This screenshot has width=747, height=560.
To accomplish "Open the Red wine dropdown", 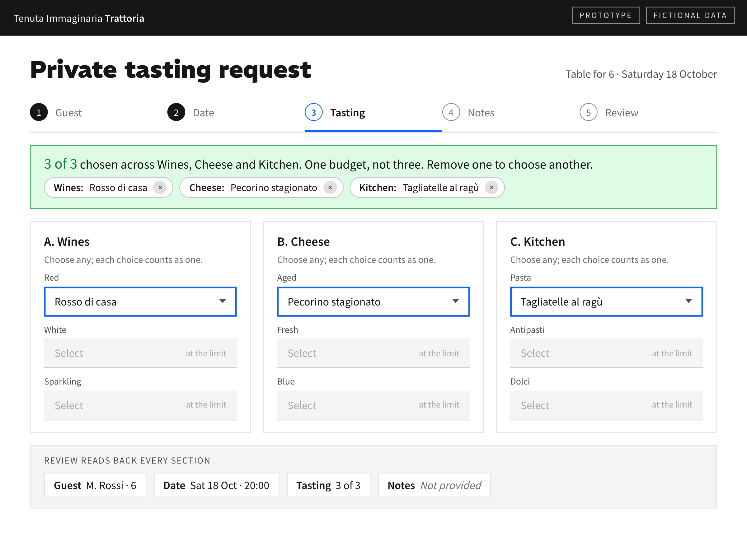I will coord(140,302).
